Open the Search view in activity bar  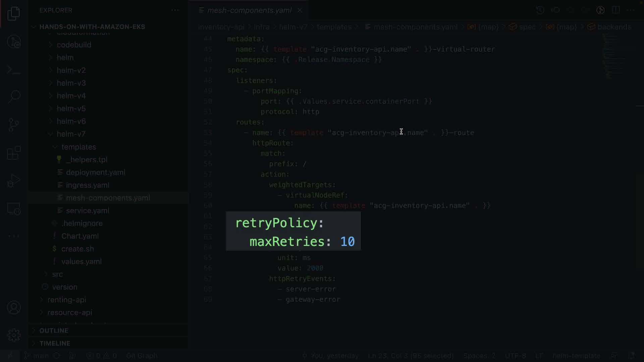[14, 97]
